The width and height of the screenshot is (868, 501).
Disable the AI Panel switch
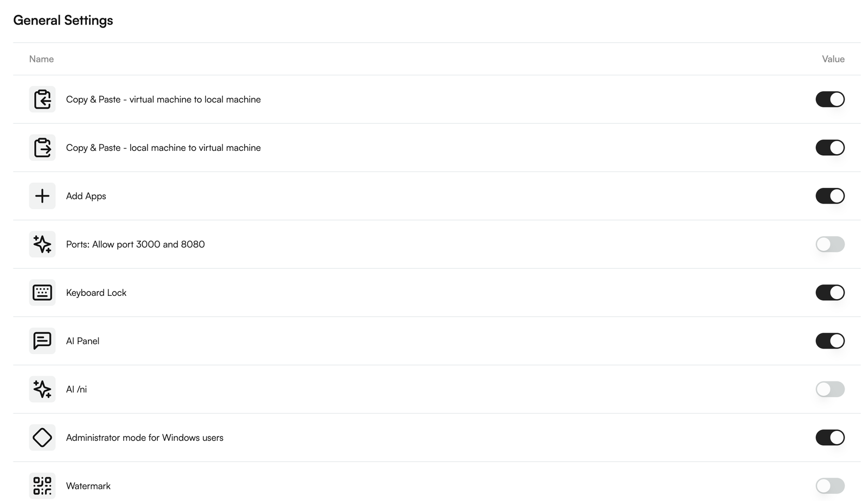coord(830,341)
